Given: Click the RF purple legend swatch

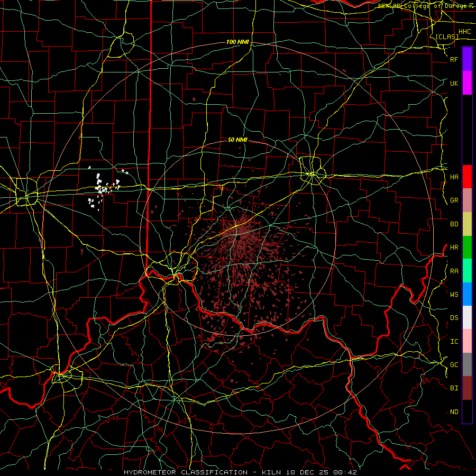Looking at the screenshot, I should pyautogui.click(x=467, y=59).
